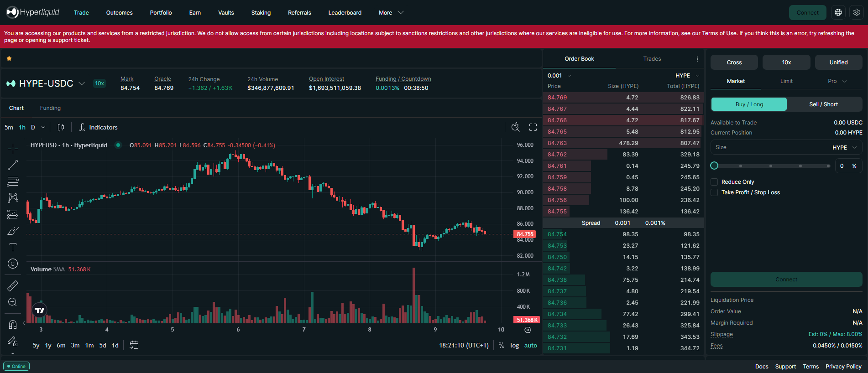
Task: Open the forecasting and measurement tools
Action: [13, 214]
